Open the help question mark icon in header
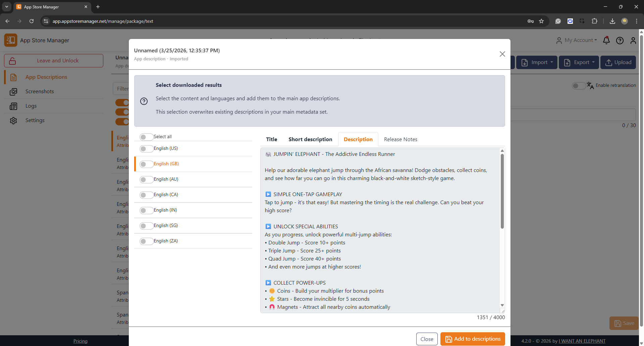This screenshot has width=644, height=346. point(620,41)
